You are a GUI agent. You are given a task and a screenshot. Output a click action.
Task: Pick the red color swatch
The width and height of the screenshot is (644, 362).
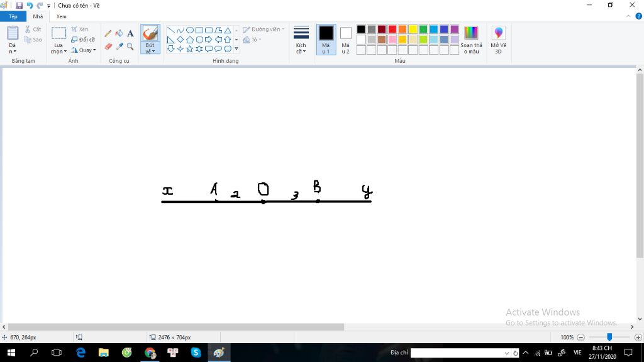pyautogui.click(x=392, y=29)
